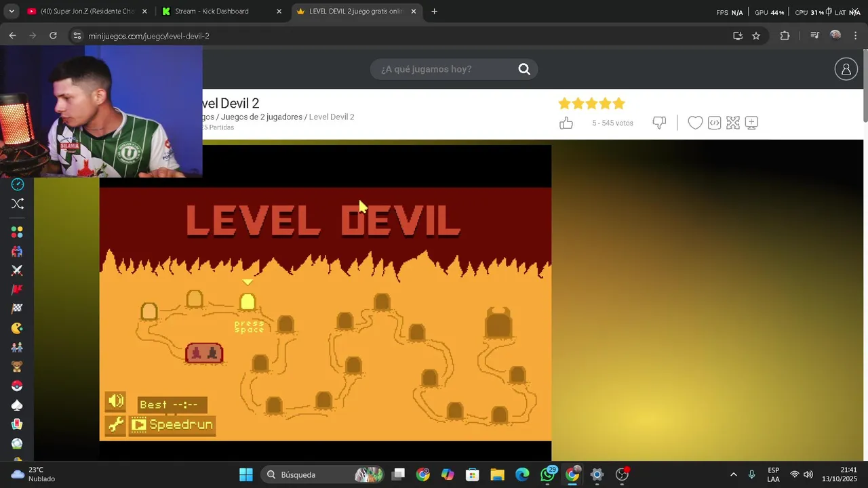868x488 pixels.
Task: Click the random game shuffle icon
Action: pos(18,203)
